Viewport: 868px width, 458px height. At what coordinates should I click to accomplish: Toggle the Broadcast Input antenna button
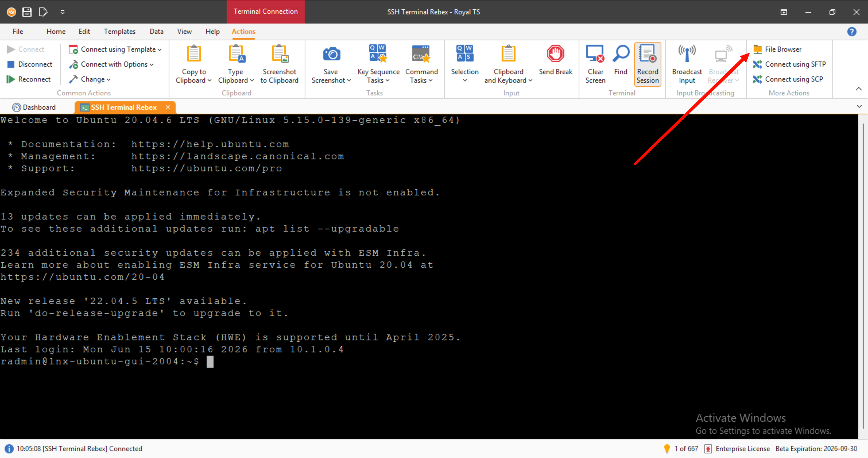coord(687,64)
